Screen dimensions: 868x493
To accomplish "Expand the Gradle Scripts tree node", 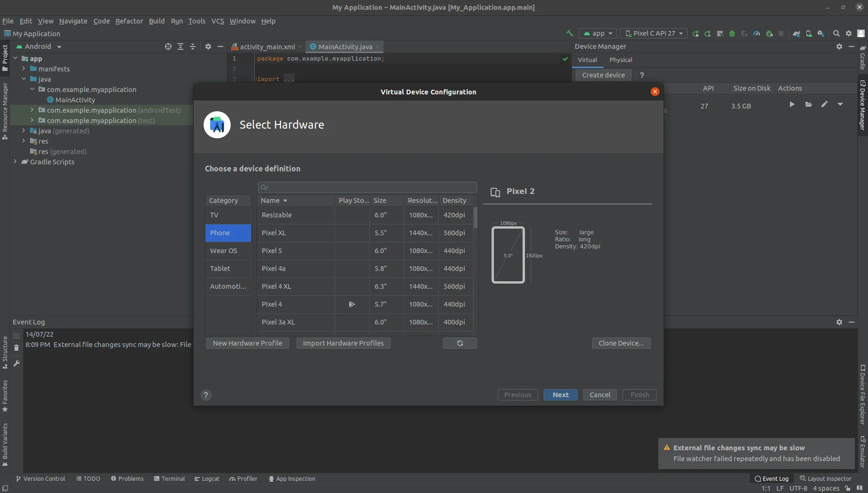I will pyautogui.click(x=16, y=162).
